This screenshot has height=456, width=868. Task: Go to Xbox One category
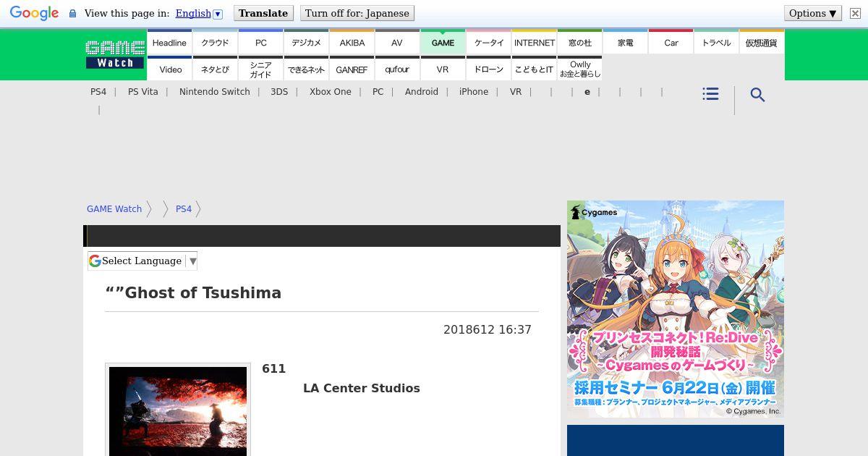[x=331, y=92]
